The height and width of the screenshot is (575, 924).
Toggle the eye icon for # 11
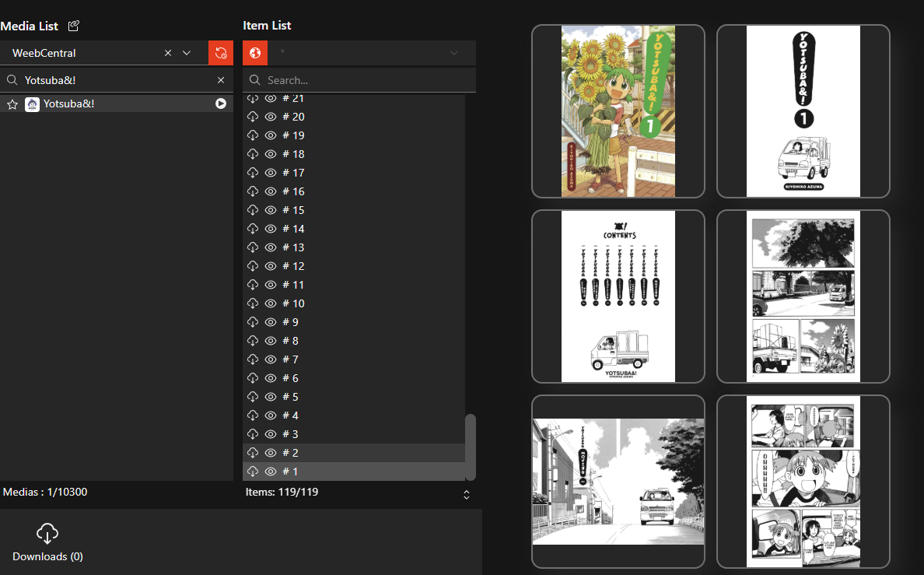point(271,285)
